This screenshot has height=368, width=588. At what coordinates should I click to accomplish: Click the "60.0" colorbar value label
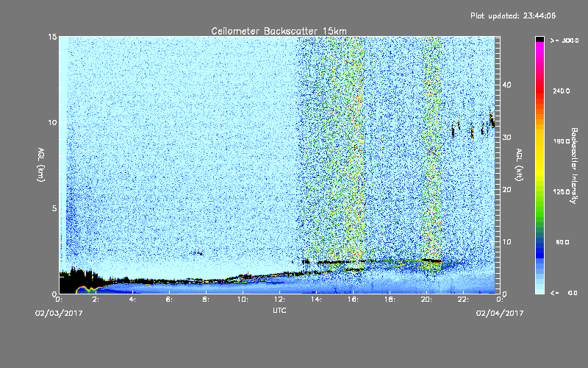coord(562,242)
